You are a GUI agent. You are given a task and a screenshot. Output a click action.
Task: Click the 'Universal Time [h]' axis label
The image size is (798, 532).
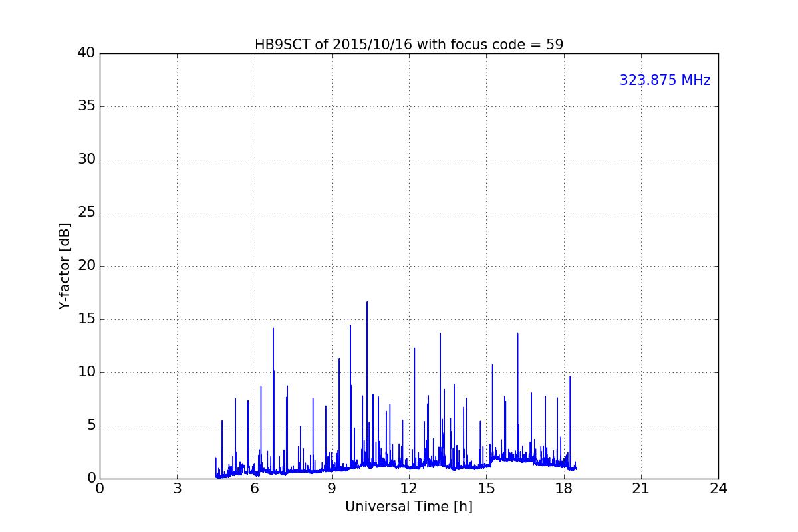(x=409, y=507)
